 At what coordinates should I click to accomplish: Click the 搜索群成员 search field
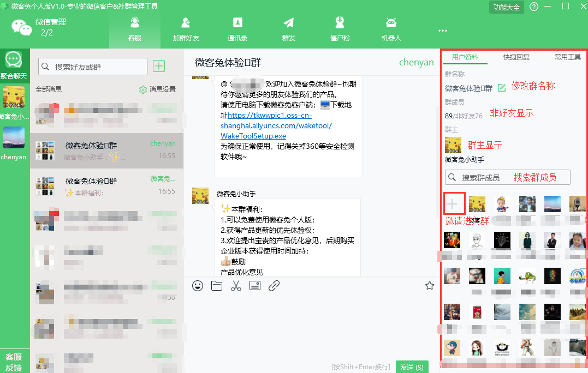pos(507,177)
